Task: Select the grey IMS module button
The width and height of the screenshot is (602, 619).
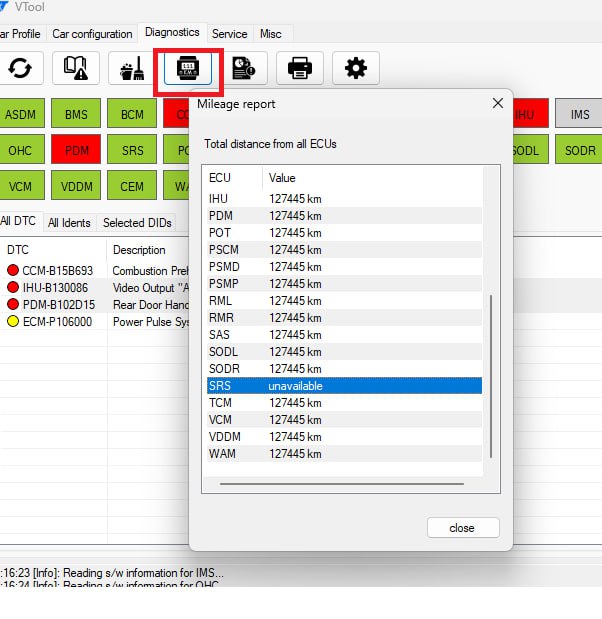Action: 580,115
